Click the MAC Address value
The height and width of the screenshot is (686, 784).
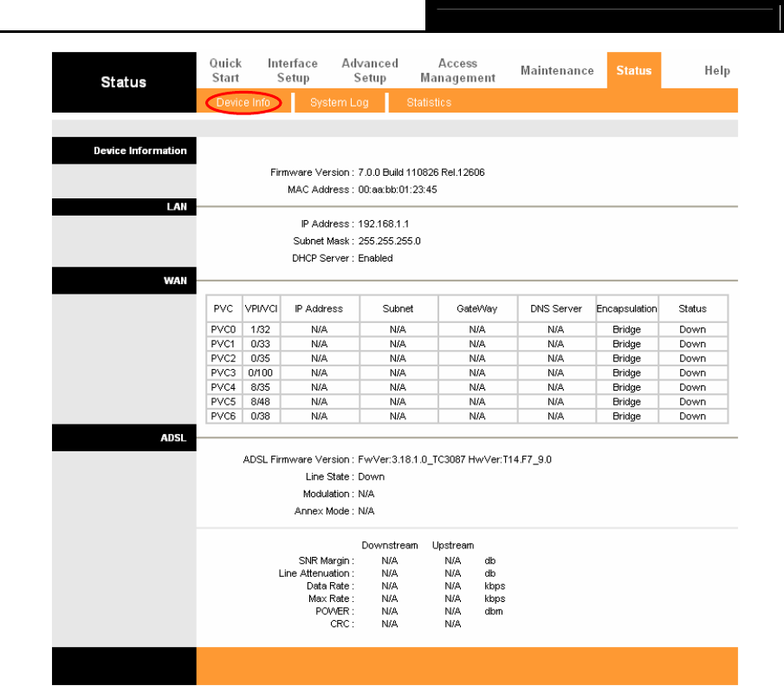point(398,190)
